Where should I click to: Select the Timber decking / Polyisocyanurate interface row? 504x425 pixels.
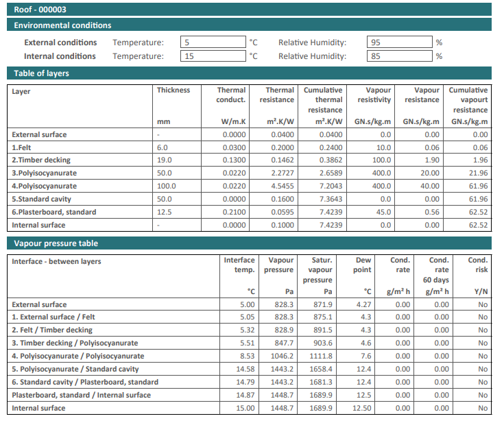[x=75, y=343]
